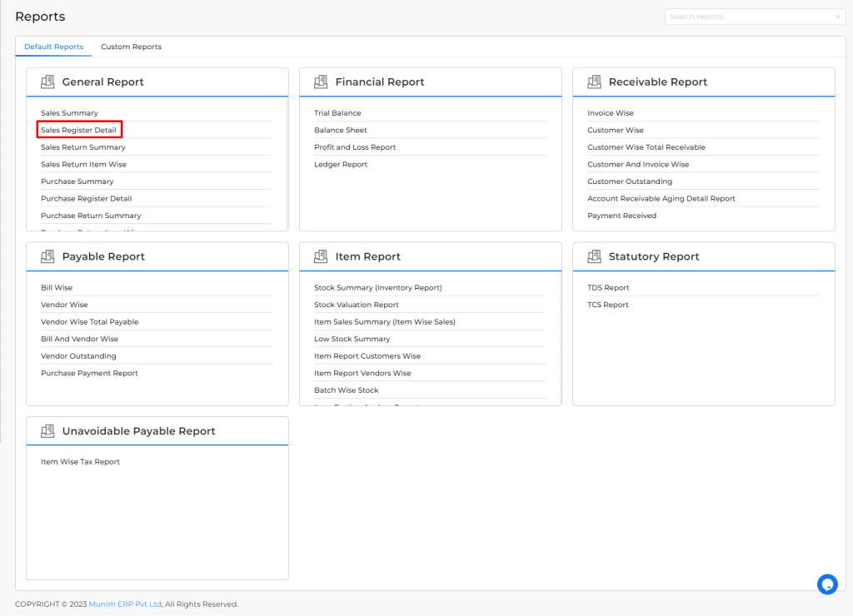This screenshot has width=853, height=616.
Task: Open the Low Stock Summary report
Action: click(x=352, y=339)
